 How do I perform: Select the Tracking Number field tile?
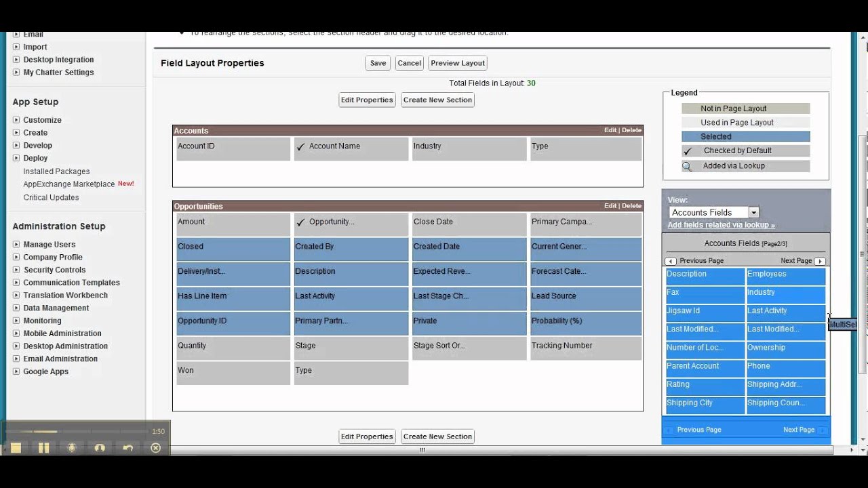click(586, 348)
